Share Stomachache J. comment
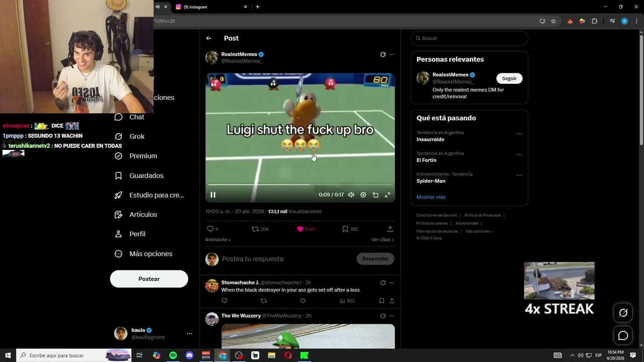 tap(391, 301)
